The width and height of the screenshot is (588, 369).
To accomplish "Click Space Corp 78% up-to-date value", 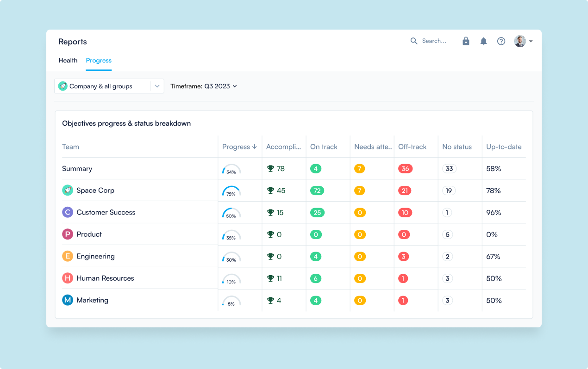I will click(494, 191).
